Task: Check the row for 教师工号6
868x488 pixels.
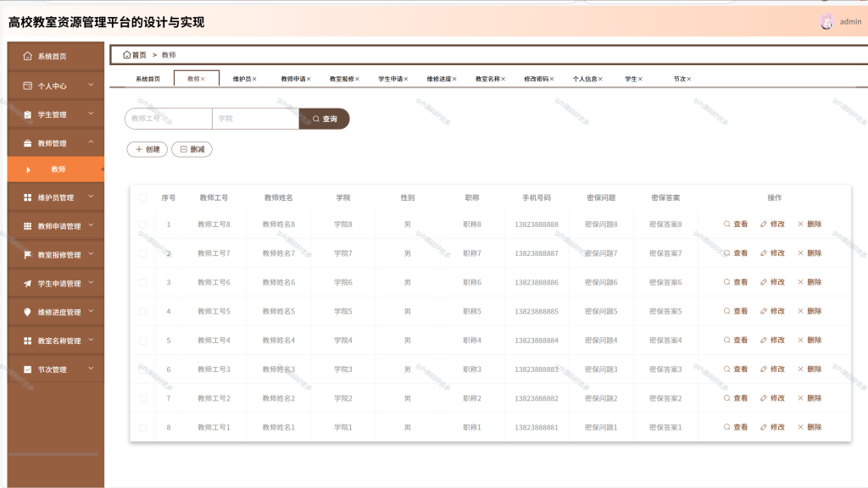Action: [142, 282]
